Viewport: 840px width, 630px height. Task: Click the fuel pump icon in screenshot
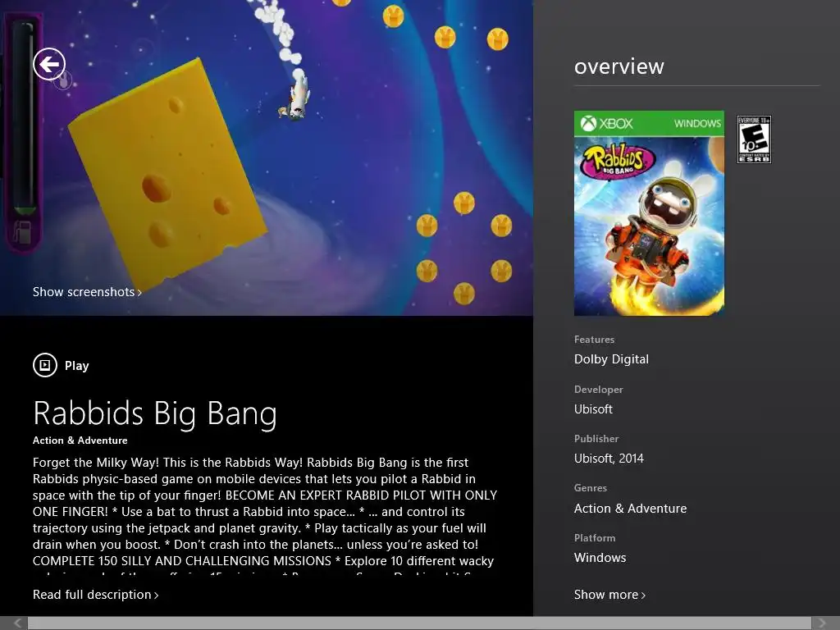22,232
